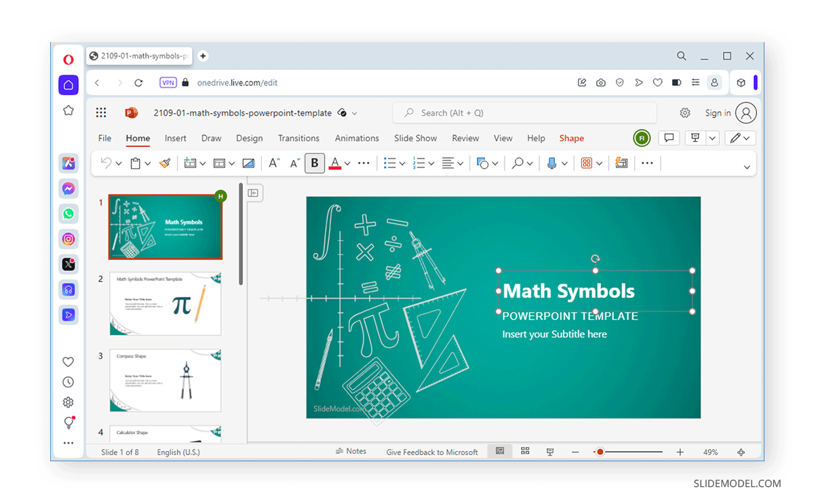
Task: Click the Add-ins grid icon
Action: click(587, 163)
